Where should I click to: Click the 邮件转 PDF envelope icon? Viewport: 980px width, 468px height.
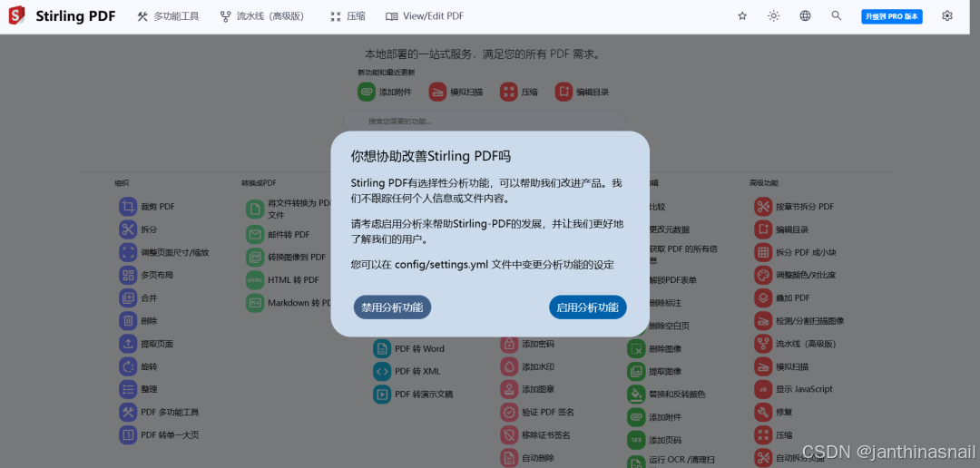255,234
